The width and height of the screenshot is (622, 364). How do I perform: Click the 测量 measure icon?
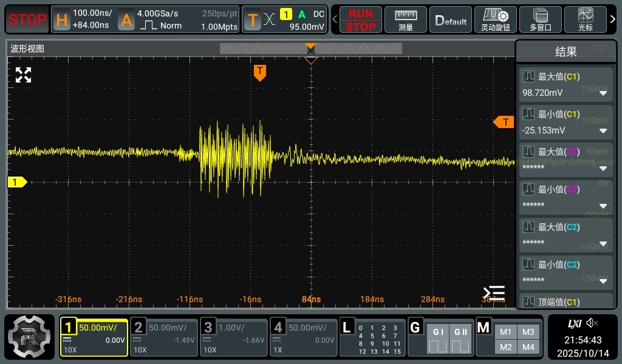[406, 19]
